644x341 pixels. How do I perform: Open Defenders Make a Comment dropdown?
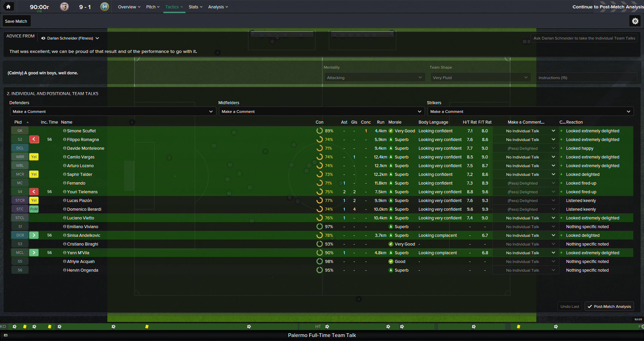tap(113, 112)
